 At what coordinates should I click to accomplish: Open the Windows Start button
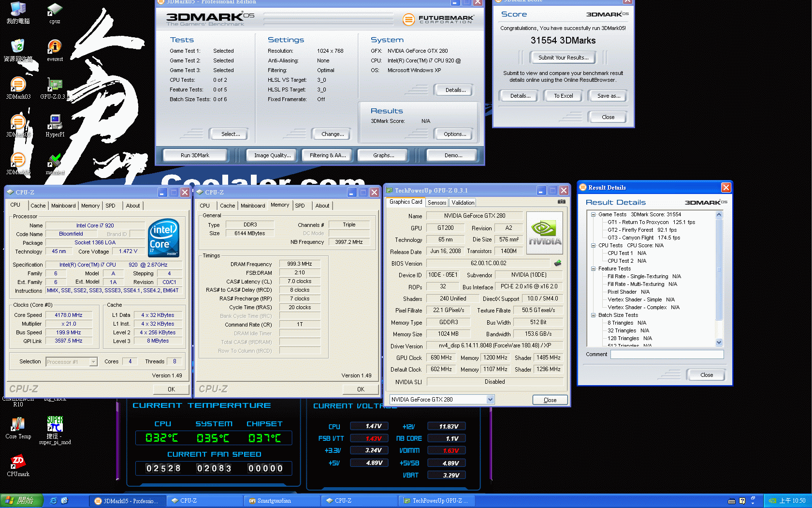tap(22, 501)
